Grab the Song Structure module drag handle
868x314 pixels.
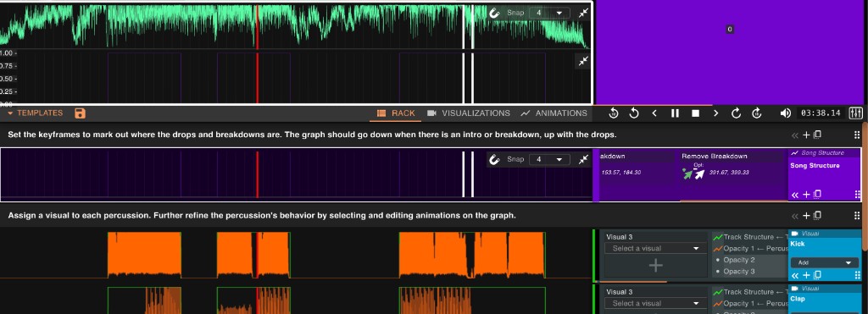click(x=858, y=195)
